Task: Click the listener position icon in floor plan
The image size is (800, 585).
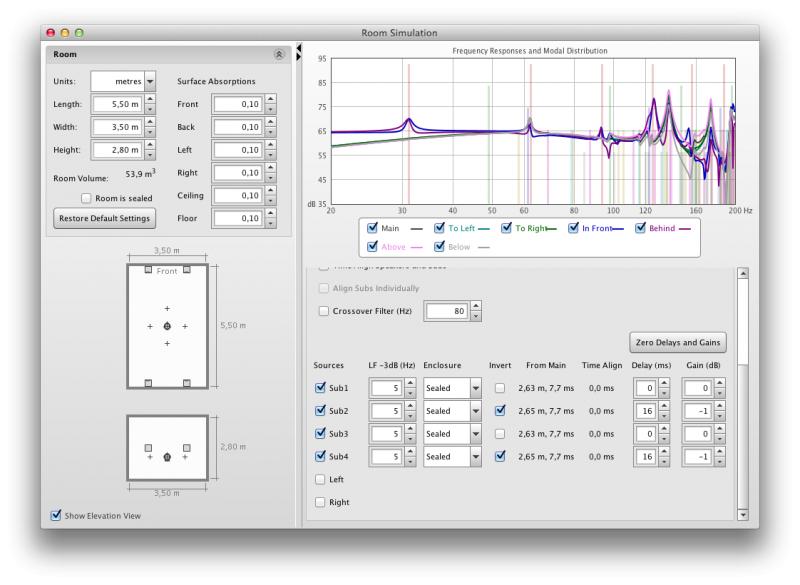Action: coord(167,327)
